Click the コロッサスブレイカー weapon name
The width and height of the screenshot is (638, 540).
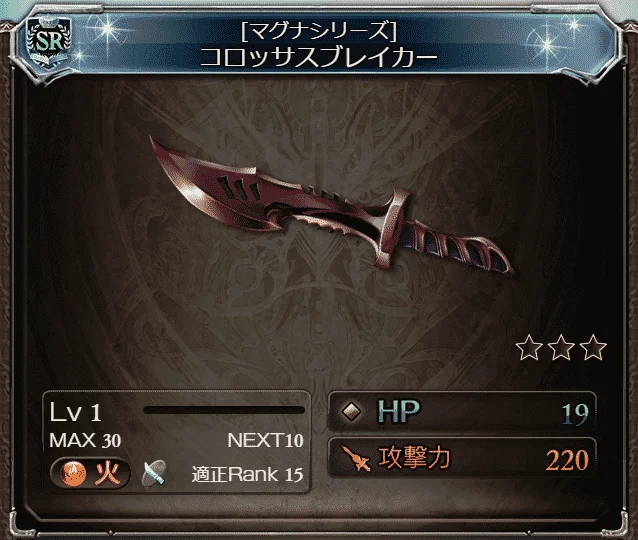pyautogui.click(x=319, y=56)
